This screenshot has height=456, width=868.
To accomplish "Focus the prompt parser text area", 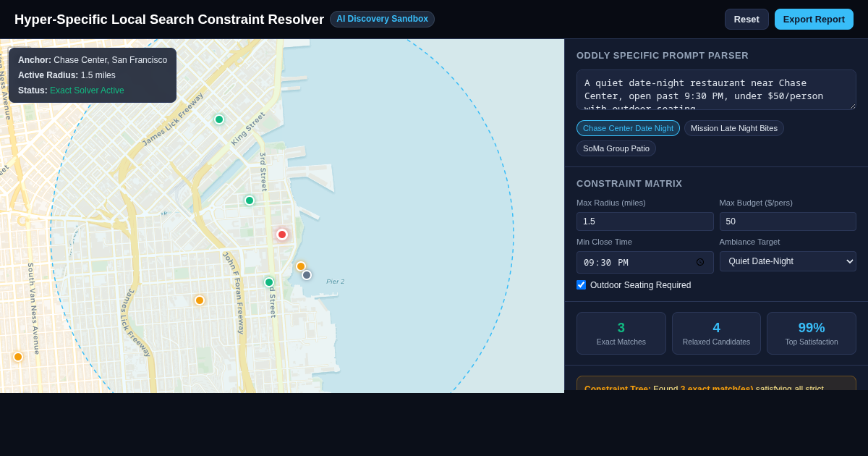I will (716, 90).
